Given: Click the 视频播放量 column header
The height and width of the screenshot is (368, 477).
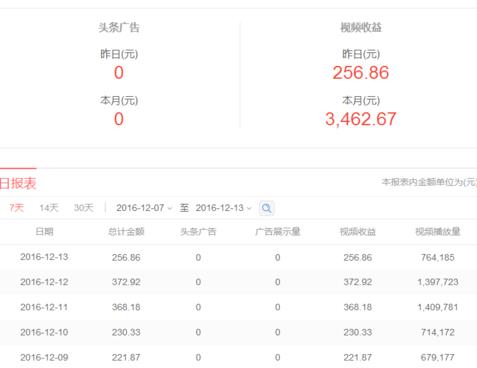Looking at the screenshot, I should (438, 232).
